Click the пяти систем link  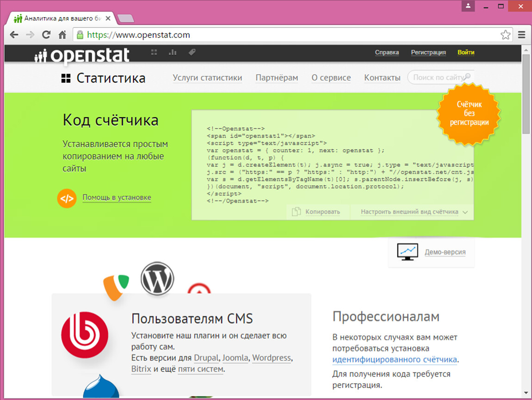[201, 369]
